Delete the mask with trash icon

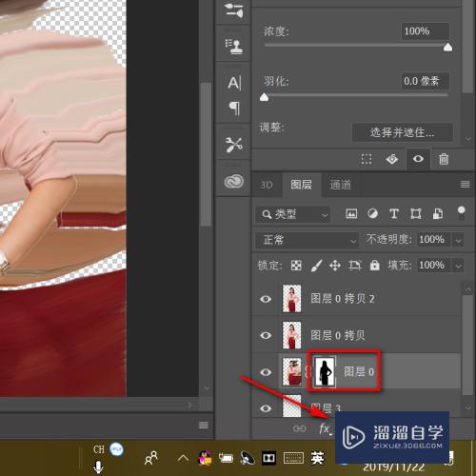click(x=444, y=159)
